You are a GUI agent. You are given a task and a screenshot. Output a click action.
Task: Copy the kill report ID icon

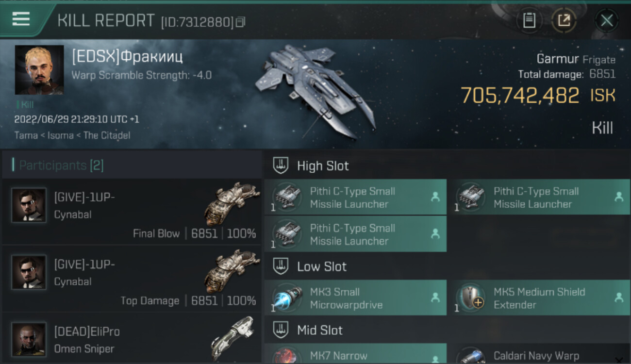pos(241,22)
